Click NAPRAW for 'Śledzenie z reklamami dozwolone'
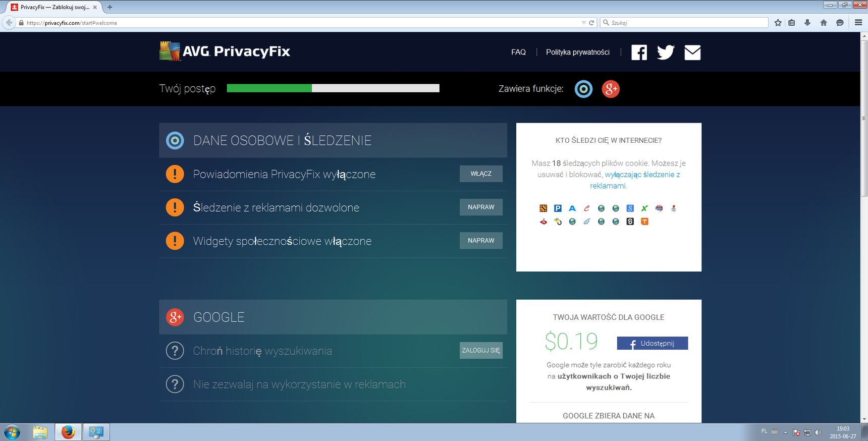 point(481,207)
